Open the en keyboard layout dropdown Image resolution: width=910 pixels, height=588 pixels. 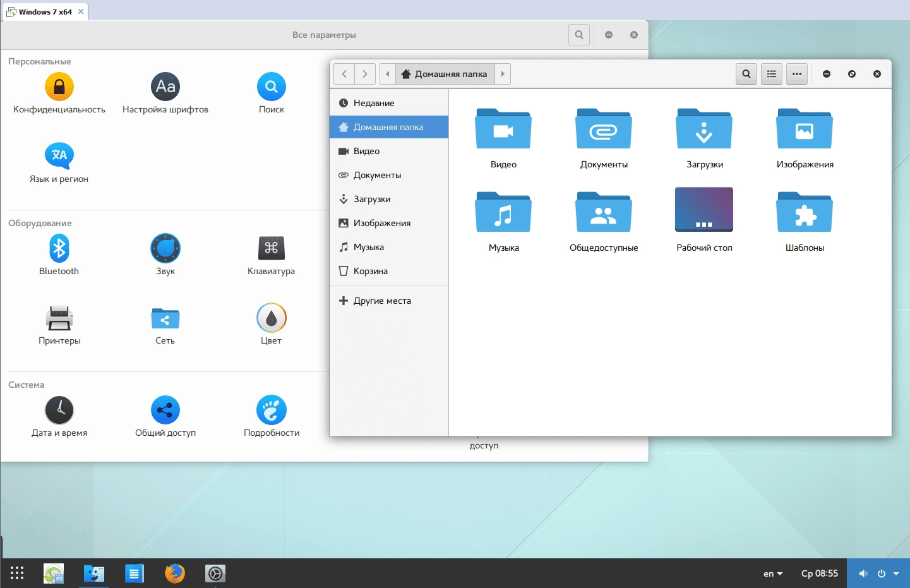(x=773, y=573)
